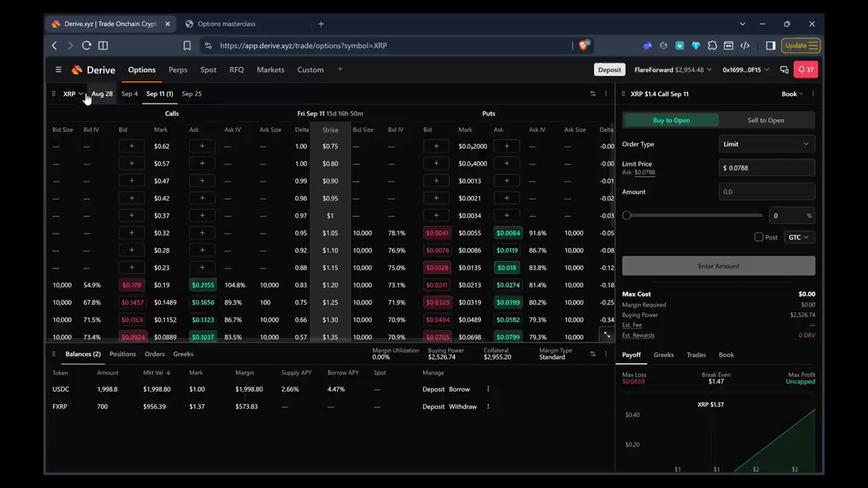The width and height of the screenshot is (868, 488).
Task: Switch to the Perps tab
Action: 178,70
